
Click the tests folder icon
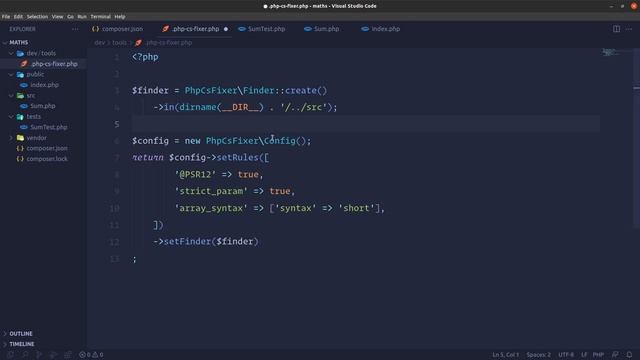(20, 117)
